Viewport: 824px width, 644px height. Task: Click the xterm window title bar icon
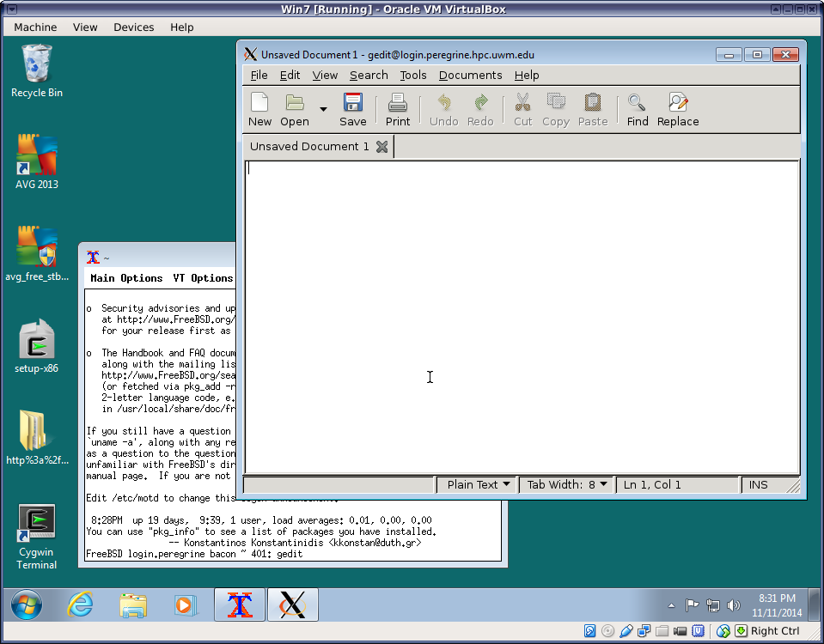93,258
